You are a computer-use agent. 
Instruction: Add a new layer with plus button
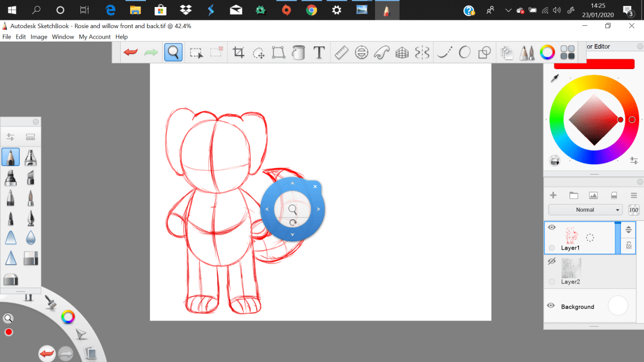coord(553,195)
